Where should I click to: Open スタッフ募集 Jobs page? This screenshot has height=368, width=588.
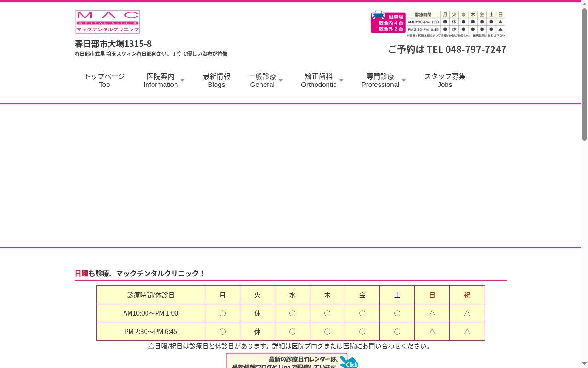(x=445, y=80)
